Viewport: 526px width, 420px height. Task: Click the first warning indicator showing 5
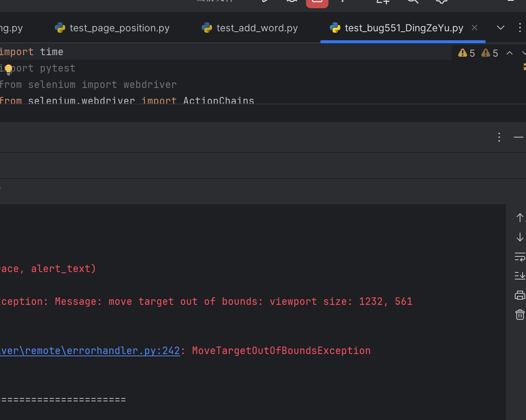pos(466,53)
